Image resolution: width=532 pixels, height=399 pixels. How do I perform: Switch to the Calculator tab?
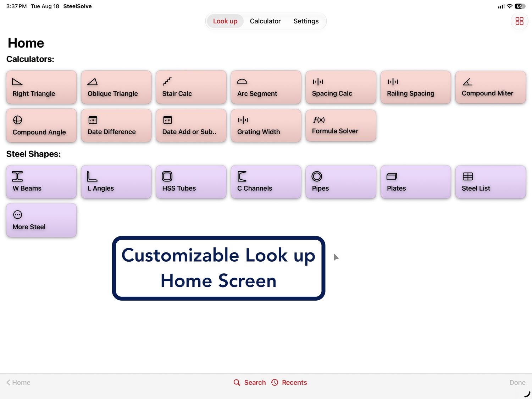pyautogui.click(x=265, y=21)
